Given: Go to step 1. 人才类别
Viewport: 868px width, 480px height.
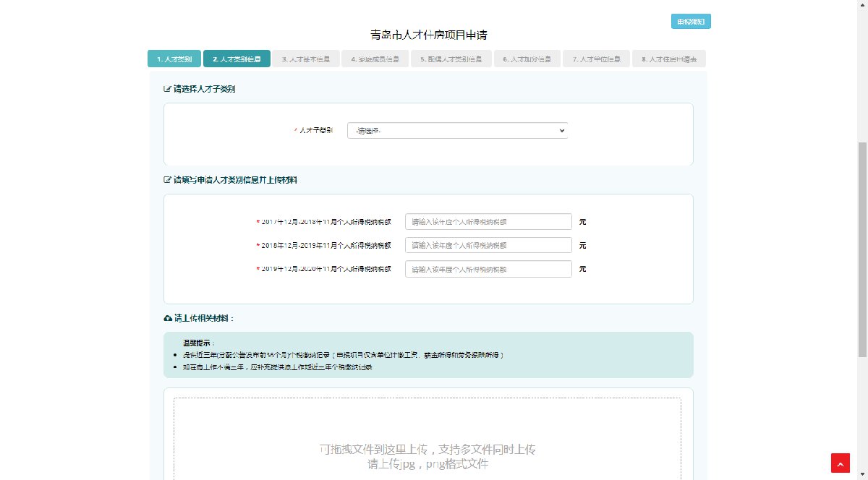Looking at the screenshot, I should 174,59.
